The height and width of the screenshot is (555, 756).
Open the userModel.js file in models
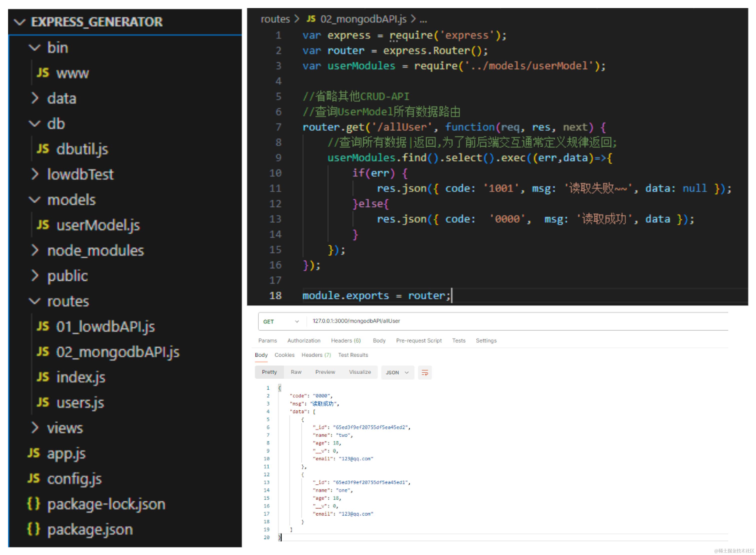pos(97,225)
